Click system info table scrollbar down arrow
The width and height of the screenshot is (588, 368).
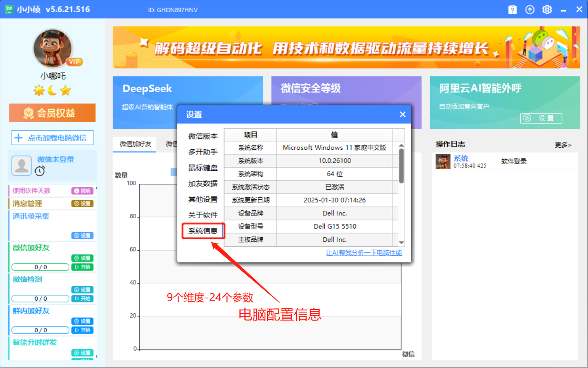click(x=401, y=243)
